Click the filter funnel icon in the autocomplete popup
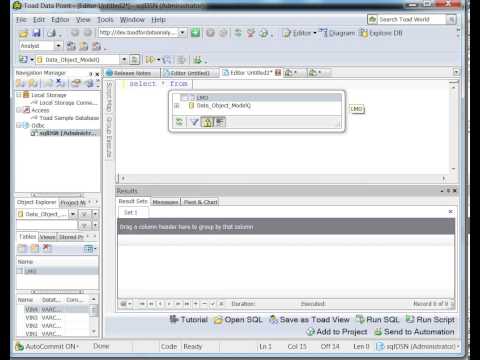Viewport: 480px width, 360px height. (194, 122)
